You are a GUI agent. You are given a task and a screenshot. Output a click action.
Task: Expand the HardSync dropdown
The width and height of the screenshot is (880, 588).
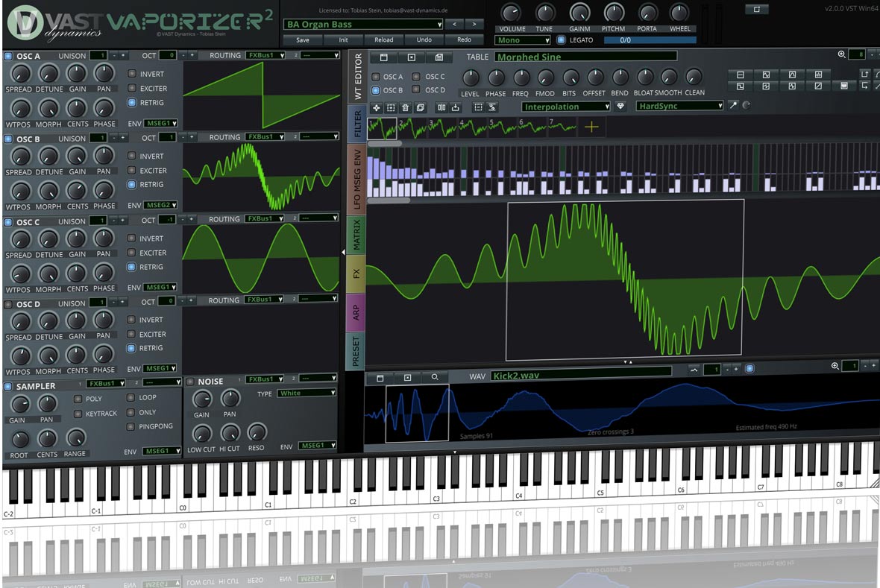point(679,107)
